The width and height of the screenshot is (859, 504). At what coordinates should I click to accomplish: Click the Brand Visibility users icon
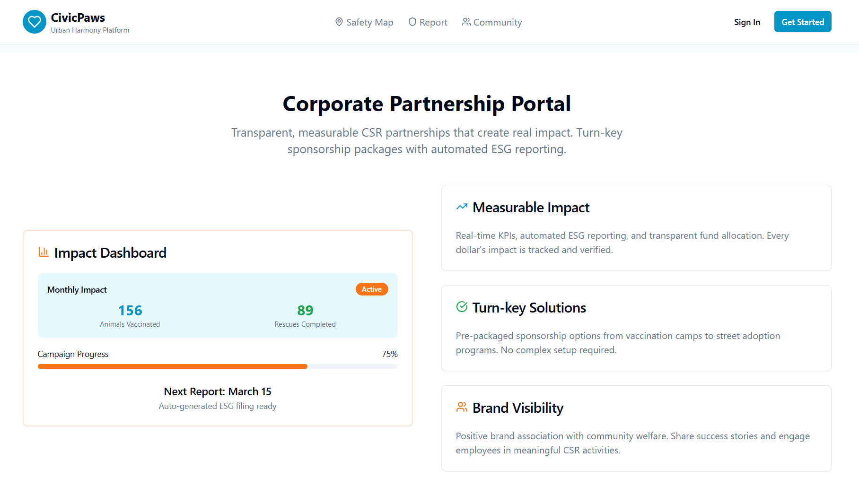pyautogui.click(x=462, y=407)
